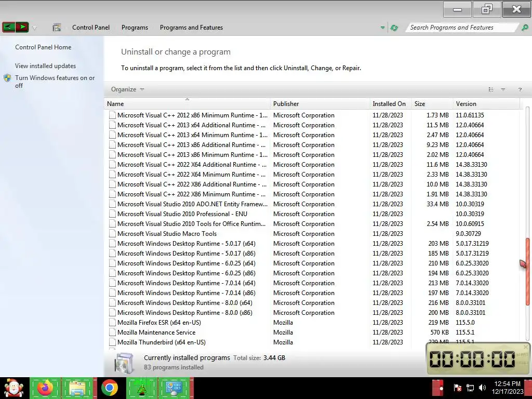Go back with the green back arrow
The image size is (532, 399).
tap(9, 27)
